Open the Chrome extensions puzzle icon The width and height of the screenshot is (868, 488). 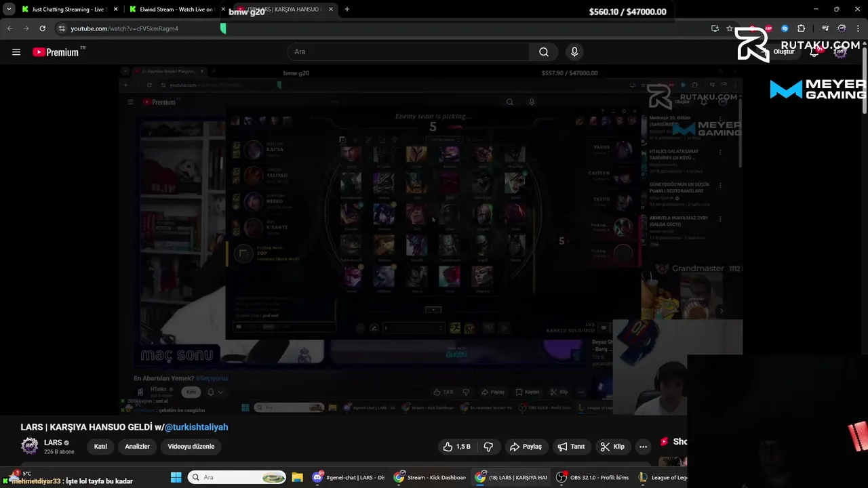click(x=802, y=28)
